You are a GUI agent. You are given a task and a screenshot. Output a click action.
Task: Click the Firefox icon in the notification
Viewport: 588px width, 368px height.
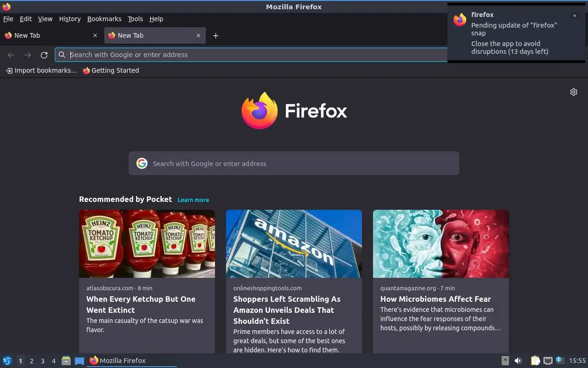coord(460,19)
